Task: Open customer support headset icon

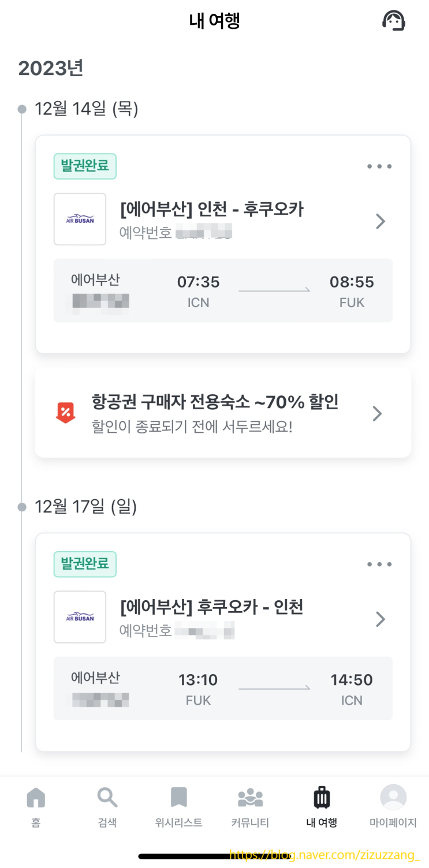Action: coord(394,21)
